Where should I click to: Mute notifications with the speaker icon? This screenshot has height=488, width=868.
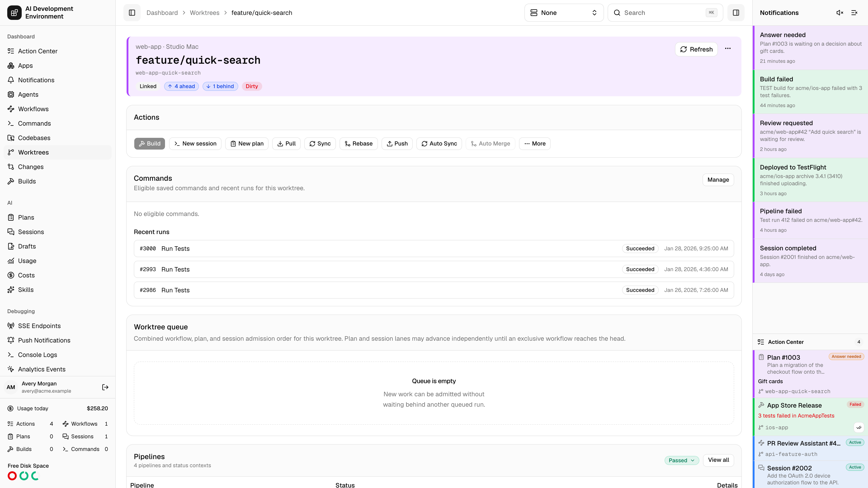coord(840,13)
